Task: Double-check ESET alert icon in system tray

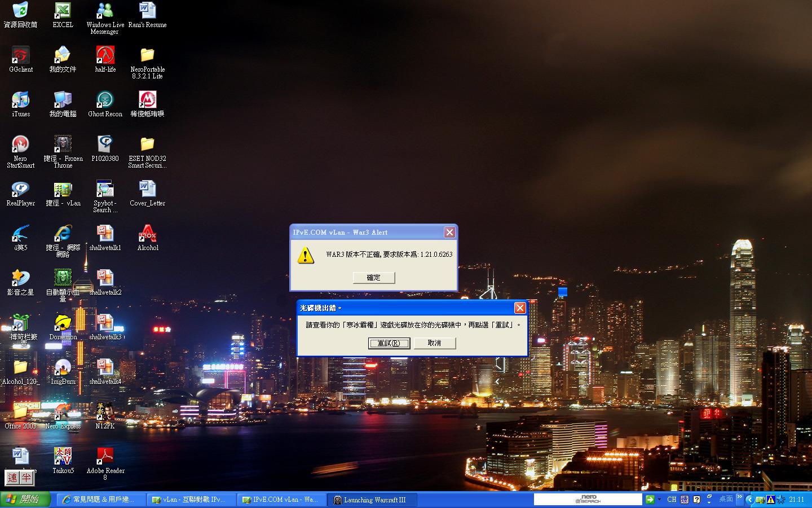Action: click(771, 499)
